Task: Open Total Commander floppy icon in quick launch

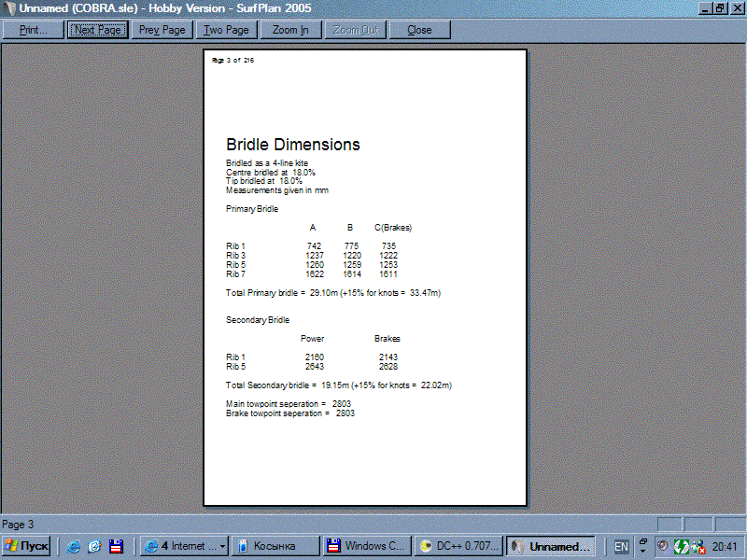Action: coord(116,546)
